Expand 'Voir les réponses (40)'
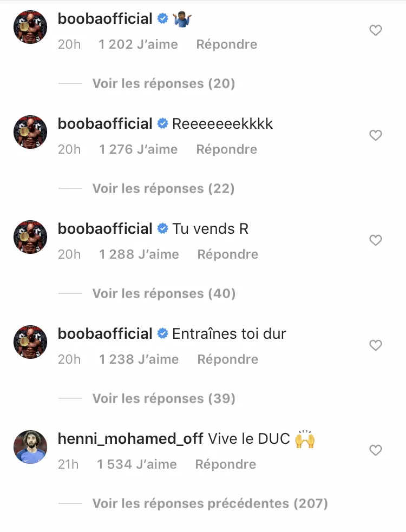This screenshot has width=406, height=532. (163, 293)
